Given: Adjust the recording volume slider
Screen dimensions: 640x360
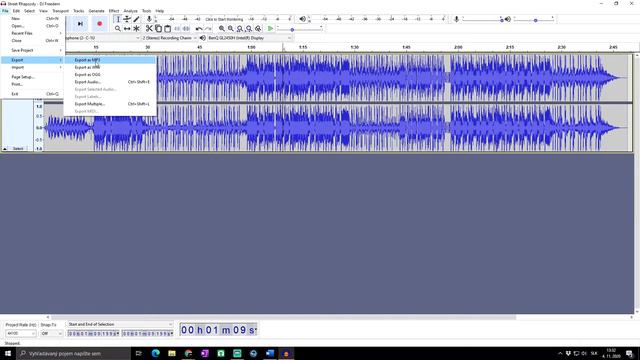Looking at the screenshot, I should pyautogui.click(x=483, y=20).
